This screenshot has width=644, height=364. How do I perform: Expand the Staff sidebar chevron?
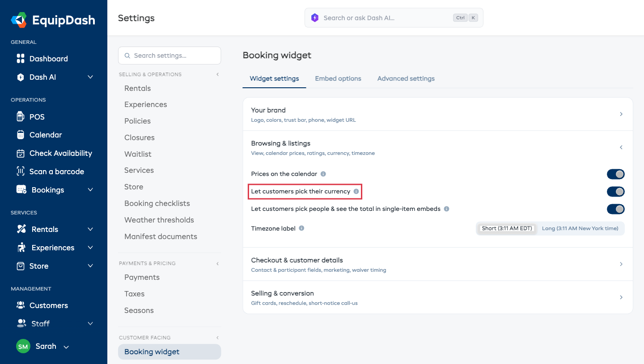click(90, 323)
